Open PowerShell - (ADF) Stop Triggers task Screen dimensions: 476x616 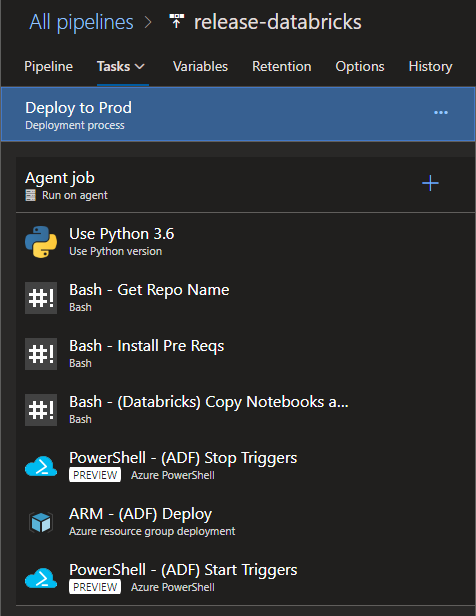point(245,466)
